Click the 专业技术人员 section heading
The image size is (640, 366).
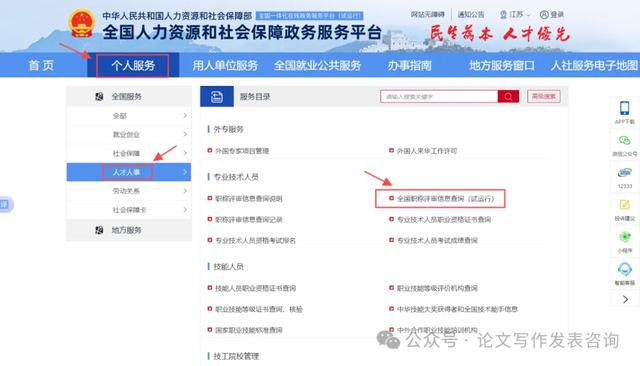click(236, 177)
